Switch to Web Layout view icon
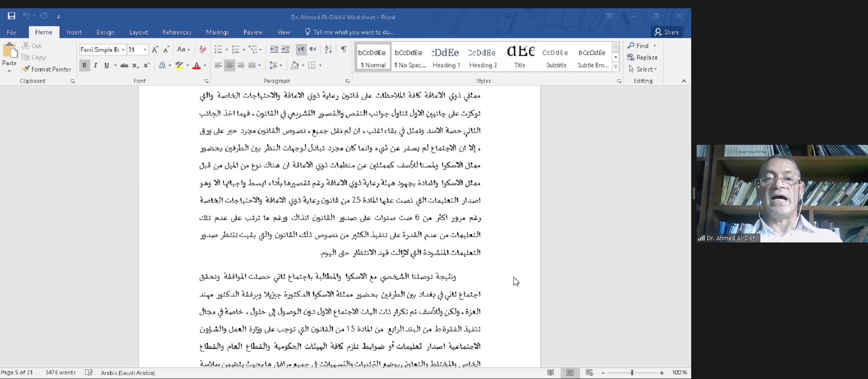The width and height of the screenshot is (868, 379). [590, 373]
